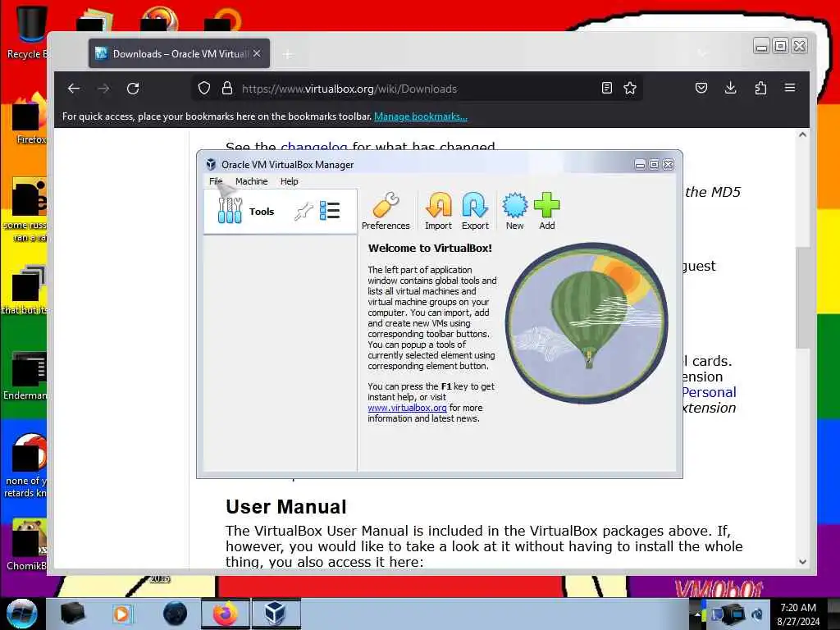Bookmark this page with the star
840x630 pixels.
(x=630, y=88)
